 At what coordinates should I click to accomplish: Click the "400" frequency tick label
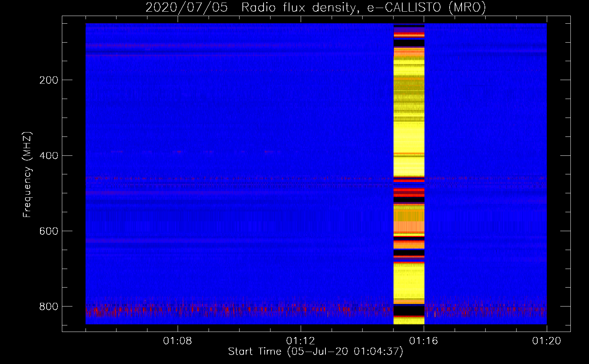(x=49, y=156)
